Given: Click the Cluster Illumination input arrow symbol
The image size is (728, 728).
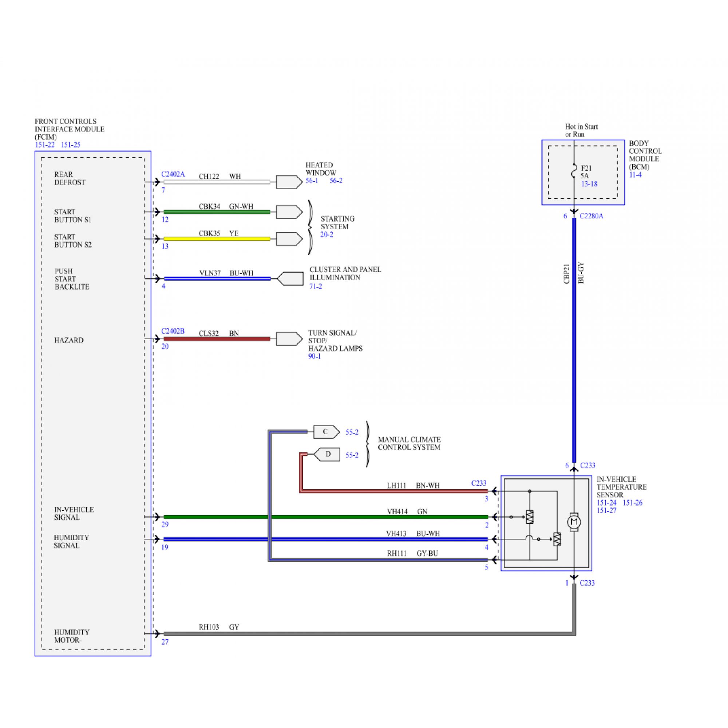Looking at the screenshot, I should pos(290,279).
